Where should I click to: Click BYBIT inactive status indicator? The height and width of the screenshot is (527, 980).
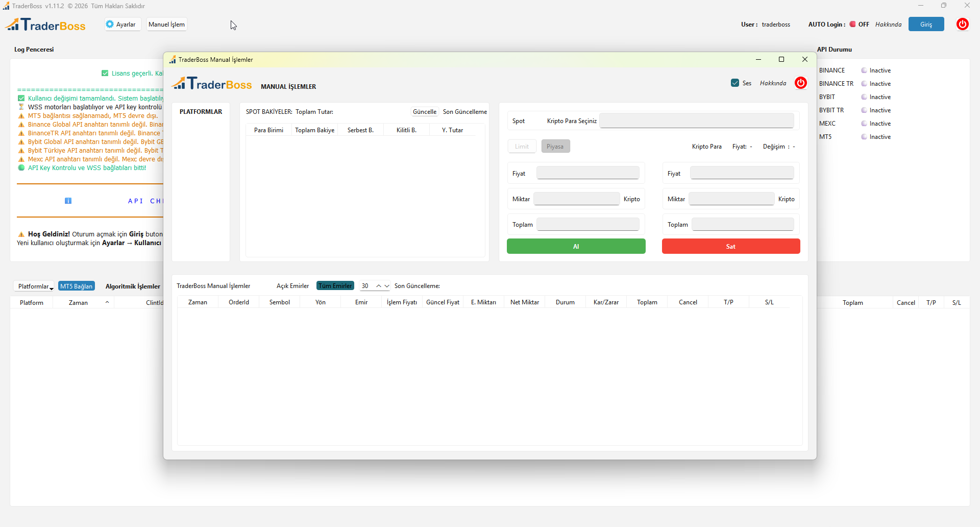coord(864,97)
